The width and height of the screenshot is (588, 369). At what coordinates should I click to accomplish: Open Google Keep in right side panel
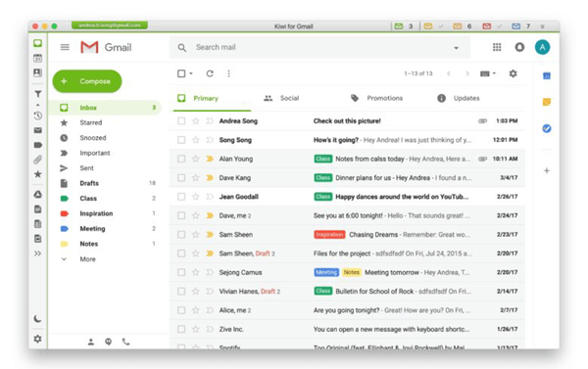click(547, 102)
